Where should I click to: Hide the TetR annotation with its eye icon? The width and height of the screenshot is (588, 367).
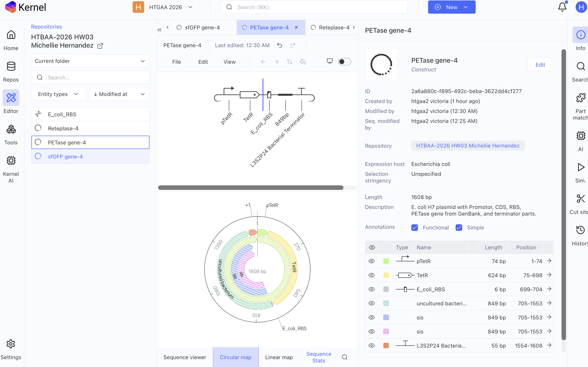point(372,275)
